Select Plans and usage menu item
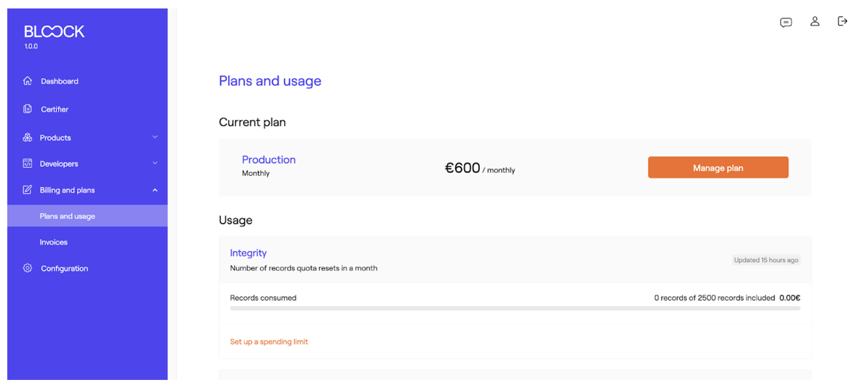This screenshot has width=868, height=389. coord(68,216)
